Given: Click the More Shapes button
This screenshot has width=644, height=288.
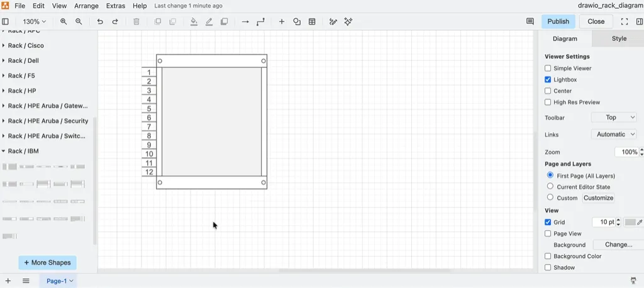Looking at the screenshot, I should [x=47, y=262].
